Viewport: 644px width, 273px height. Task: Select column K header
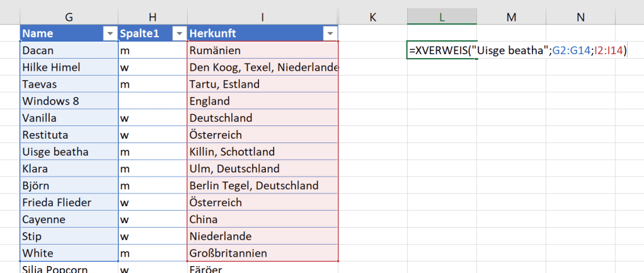(372, 17)
